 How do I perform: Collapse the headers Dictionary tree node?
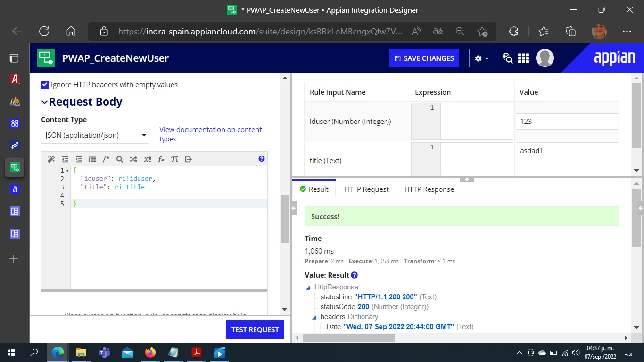point(314,317)
